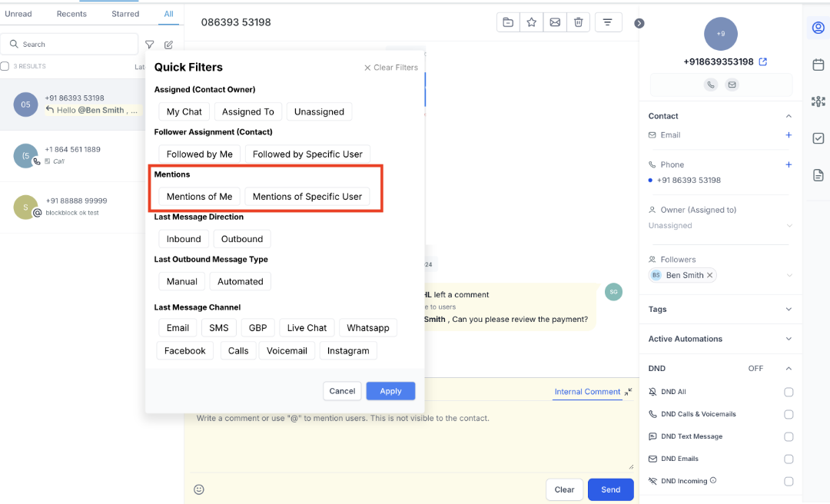Click the compose new message icon
This screenshot has width=830, height=504.
(168, 45)
